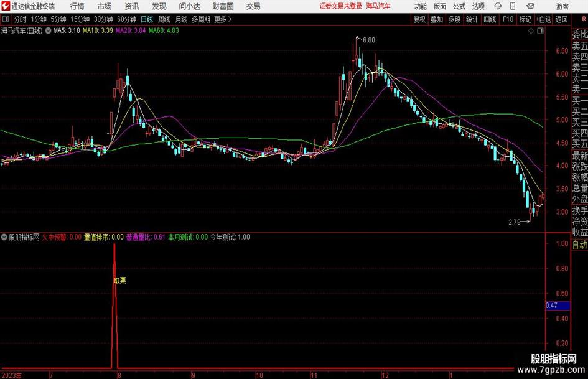Open the customer service headset icon
Image resolution: width=588 pixels, height=379 pixels.
pyautogui.click(x=498, y=6)
